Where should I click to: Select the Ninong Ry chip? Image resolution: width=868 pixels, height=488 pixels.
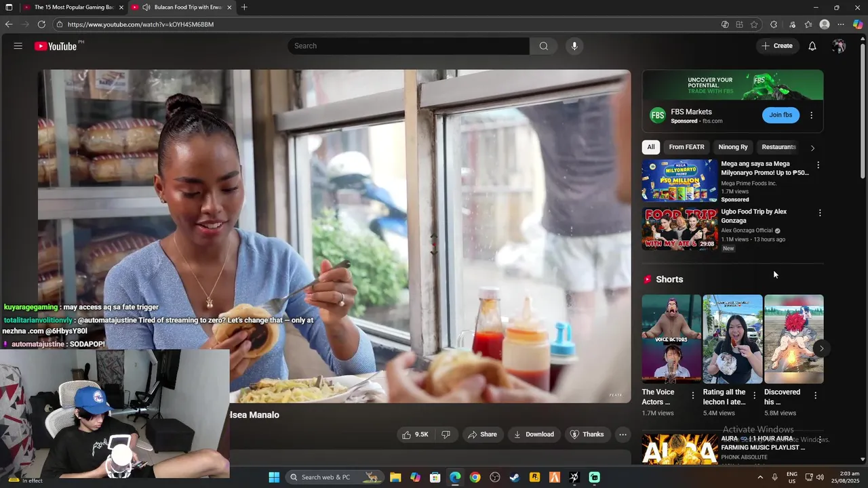pyautogui.click(x=733, y=147)
